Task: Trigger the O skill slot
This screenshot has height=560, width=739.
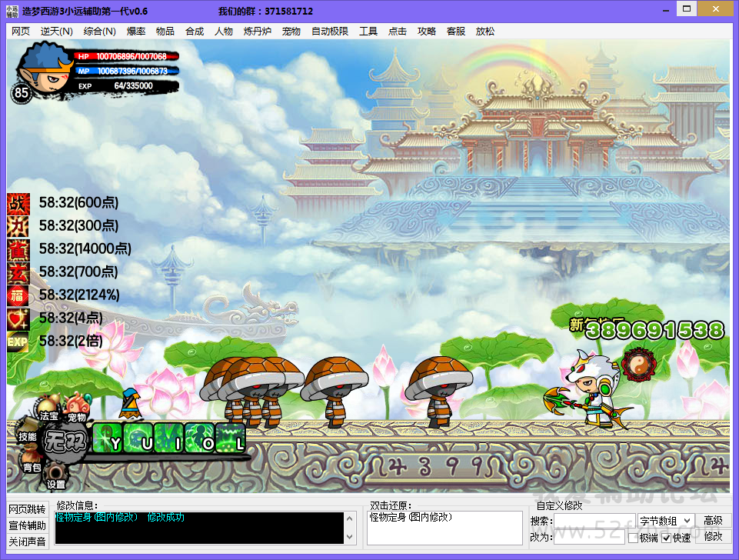Action: click(x=200, y=438)
